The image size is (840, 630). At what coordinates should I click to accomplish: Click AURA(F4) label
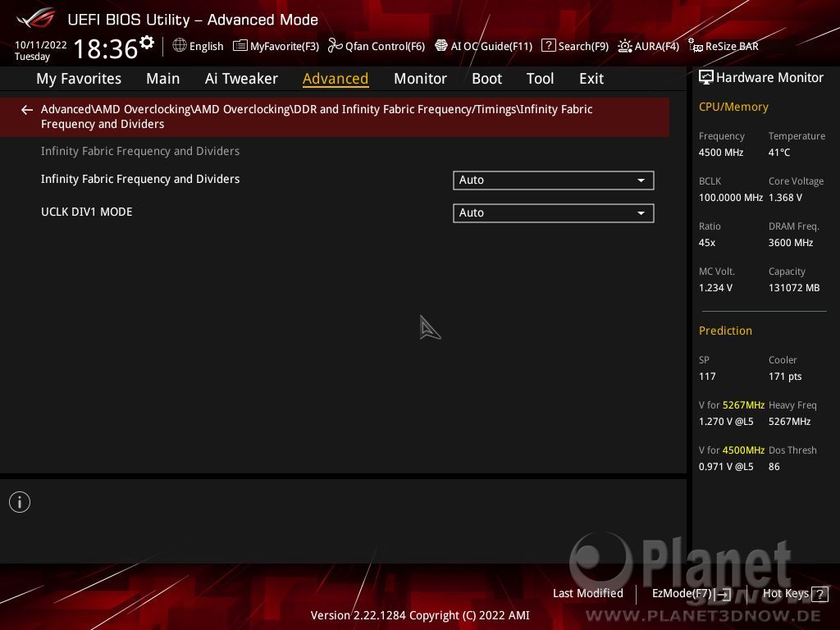point(657,47)
